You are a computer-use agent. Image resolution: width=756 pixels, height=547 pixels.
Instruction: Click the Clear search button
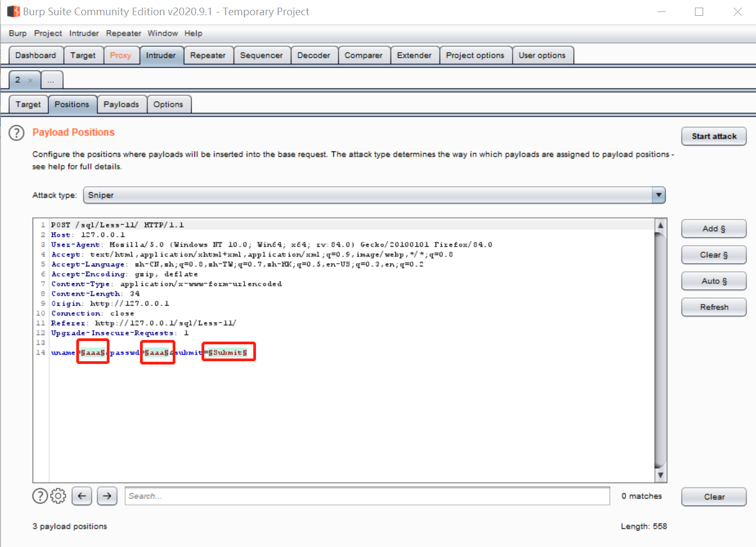(714, 497)
